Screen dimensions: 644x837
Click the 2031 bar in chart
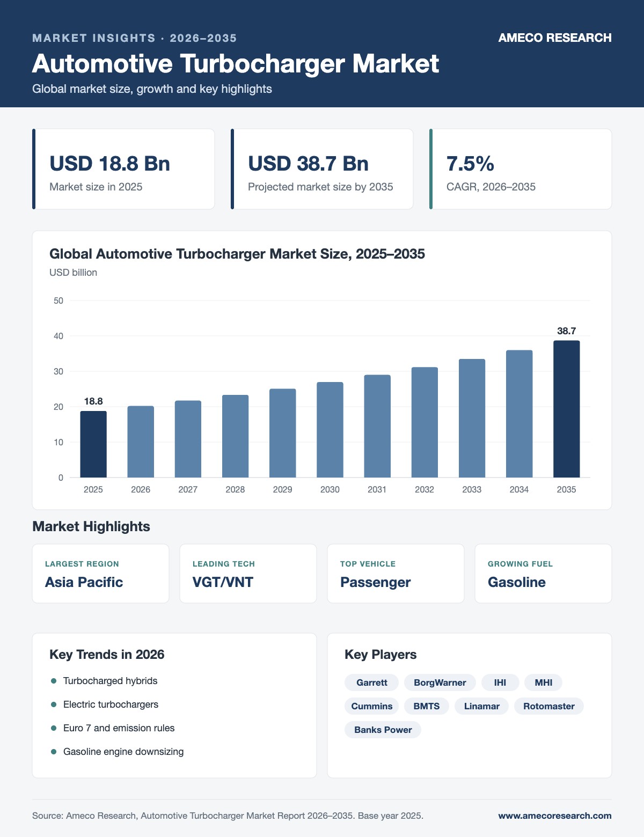377,426
